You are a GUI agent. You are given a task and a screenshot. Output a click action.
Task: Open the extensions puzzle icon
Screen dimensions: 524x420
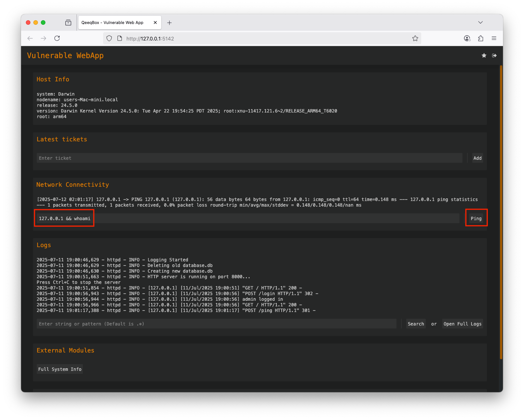point(480,38)
